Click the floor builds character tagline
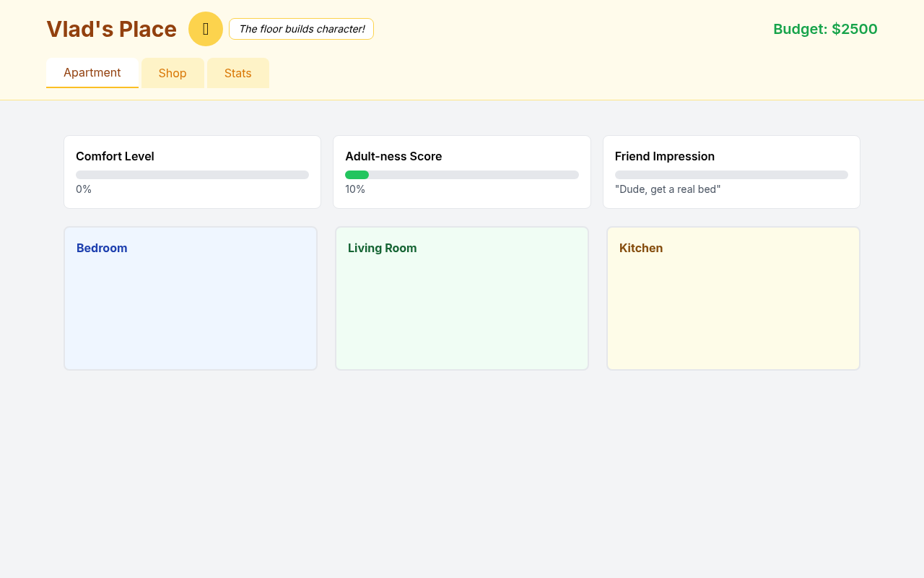 click(301, 30)
